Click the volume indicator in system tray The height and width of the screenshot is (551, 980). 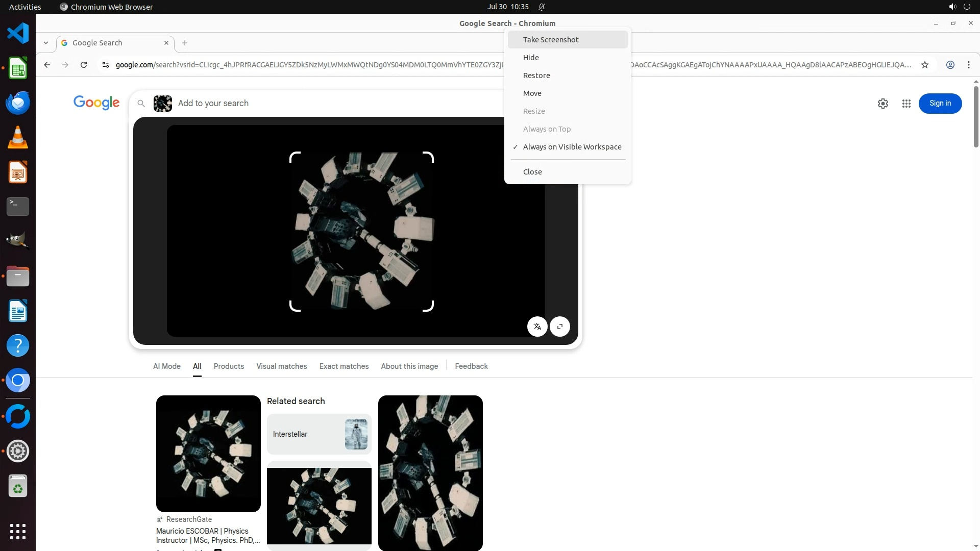pyautogui.click(x=952, y=7)
